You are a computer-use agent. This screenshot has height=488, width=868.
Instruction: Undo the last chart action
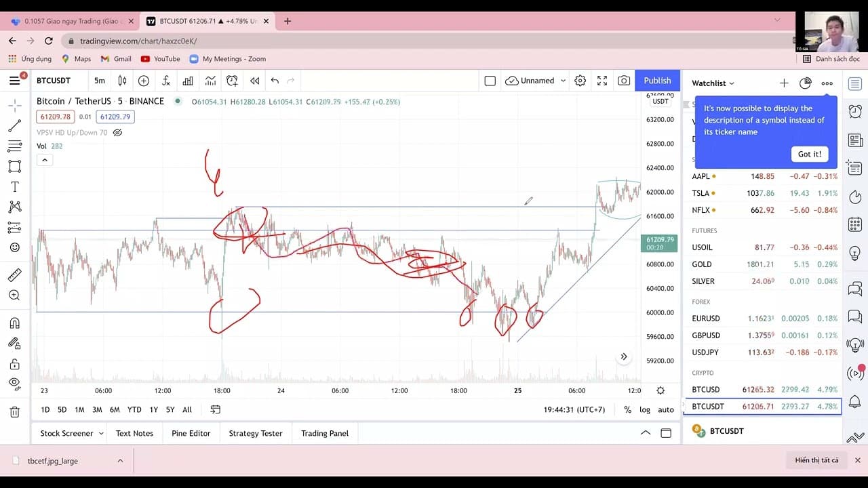[275, 81]
